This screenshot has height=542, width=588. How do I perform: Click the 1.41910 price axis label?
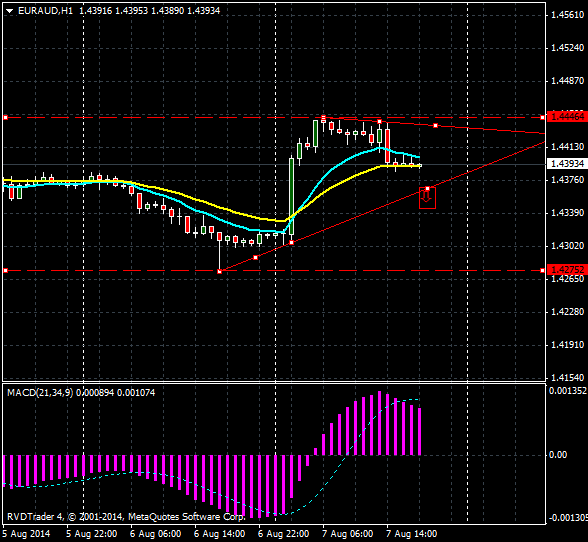coord(567,345)
